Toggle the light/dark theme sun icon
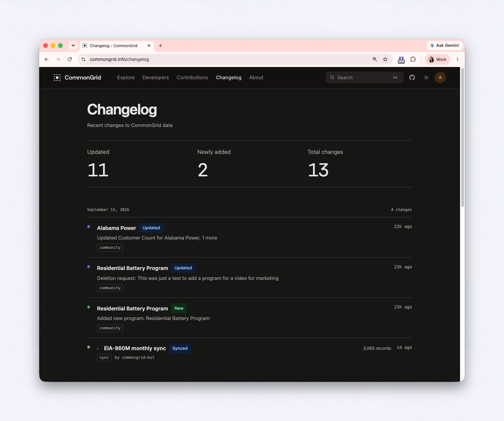Image resolution: width=504 pixels, height=421 pixels. [x=426, y=78]
